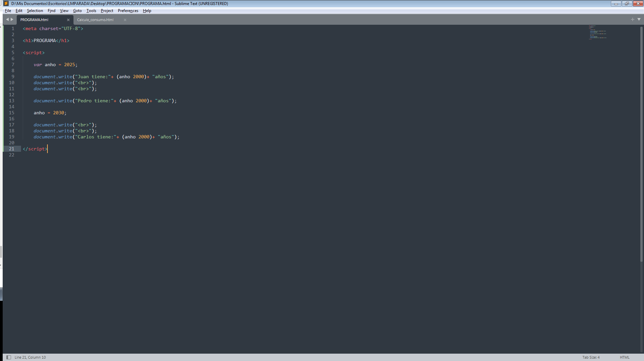The height and width of the screenshot is (361, 644).
Task: Click the var keyword on line 7
Action: click(38, 65)
